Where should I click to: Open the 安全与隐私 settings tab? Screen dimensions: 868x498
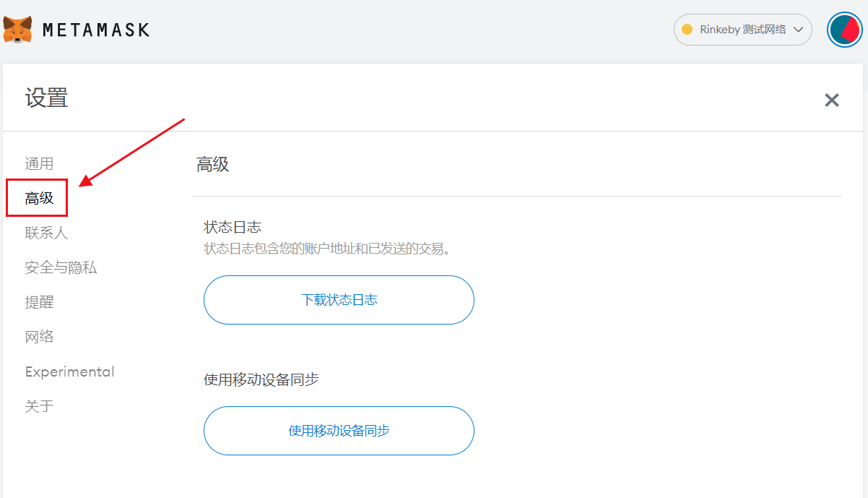(61, 267)
